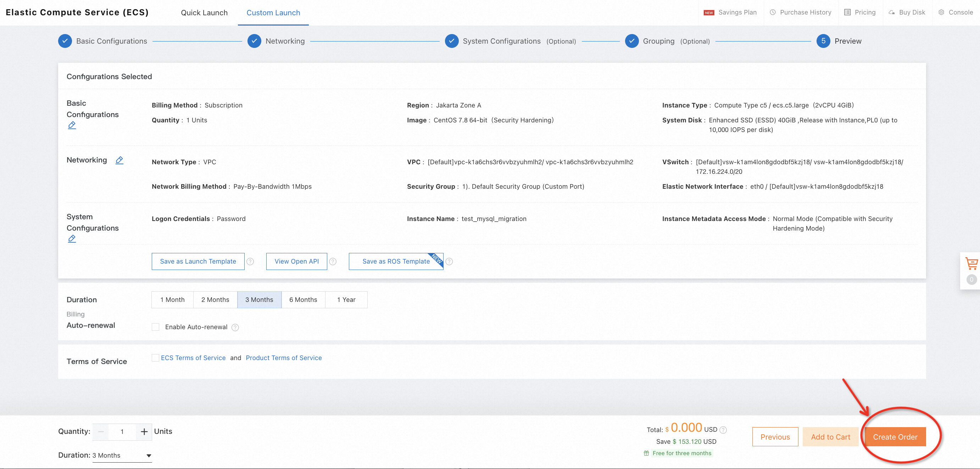The width and height of the screenshot is (980, 469).
Task: Click the Grouping step checkmark circle
Action: click(632, 41)
